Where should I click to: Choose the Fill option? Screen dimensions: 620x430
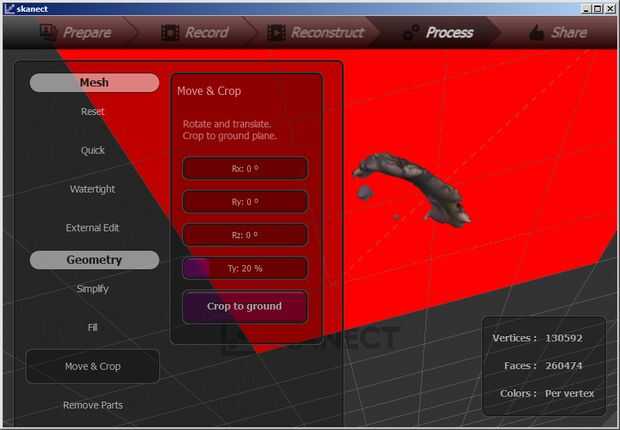pos(93,328)
